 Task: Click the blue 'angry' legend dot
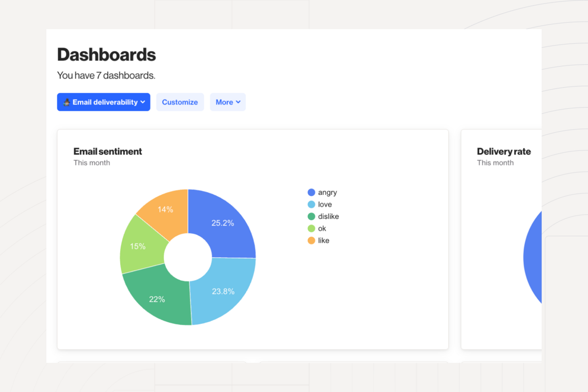click(x=312, y=192)
